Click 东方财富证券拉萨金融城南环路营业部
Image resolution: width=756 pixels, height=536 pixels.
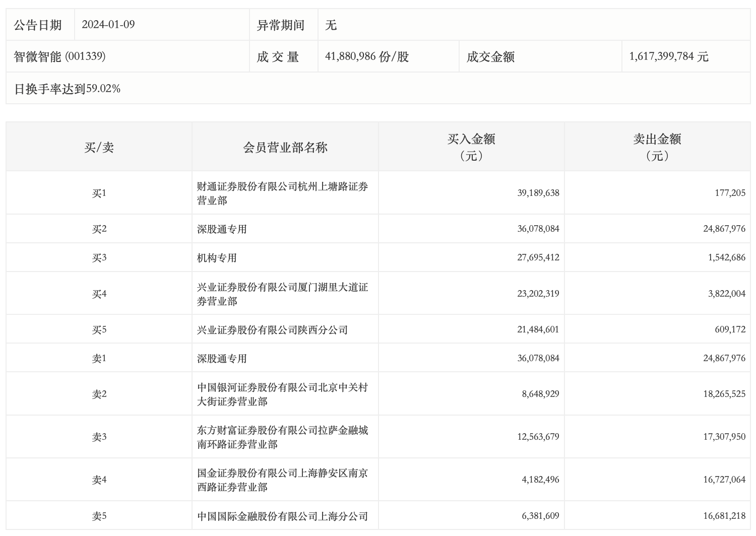coord(282,437)
